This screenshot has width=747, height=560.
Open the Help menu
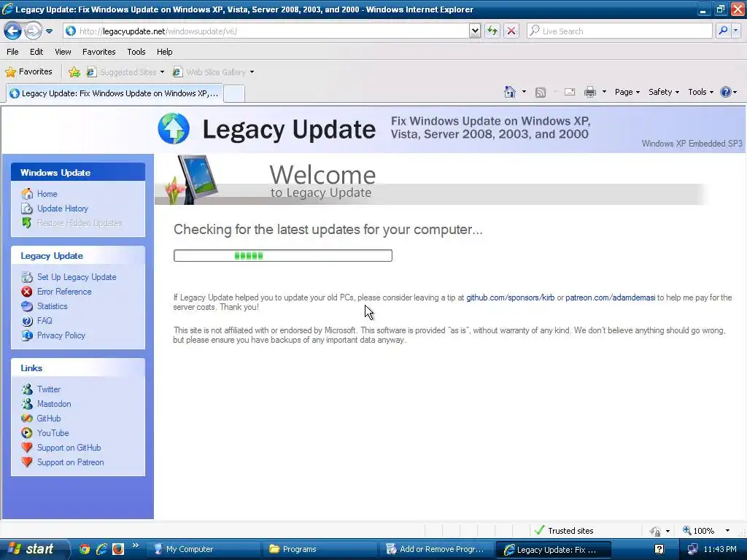[164, 52]
